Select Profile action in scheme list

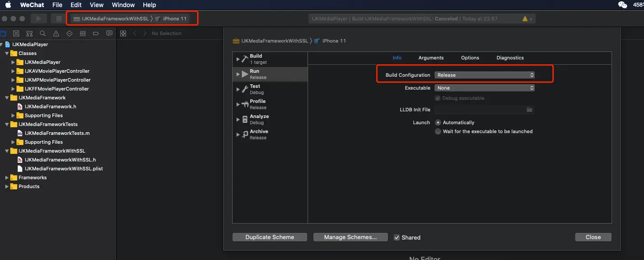[270, 104]
